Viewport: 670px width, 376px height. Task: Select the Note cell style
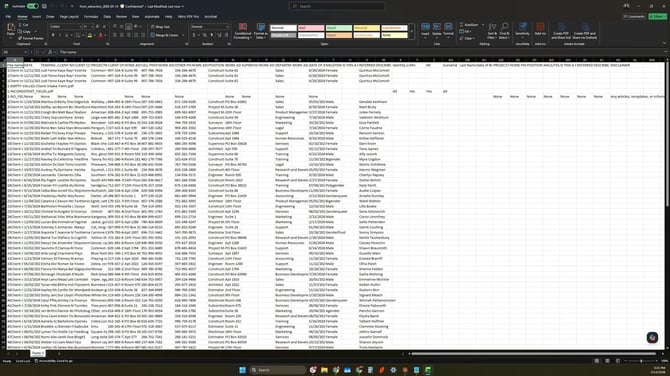pos(394,35)
